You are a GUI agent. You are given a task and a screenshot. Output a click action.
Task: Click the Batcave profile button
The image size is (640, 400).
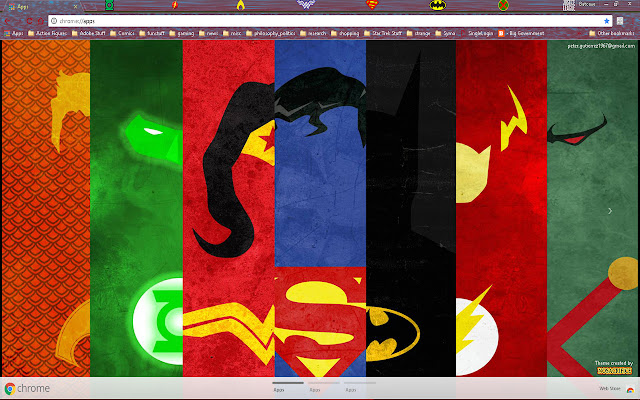click(x=587, y=4)
